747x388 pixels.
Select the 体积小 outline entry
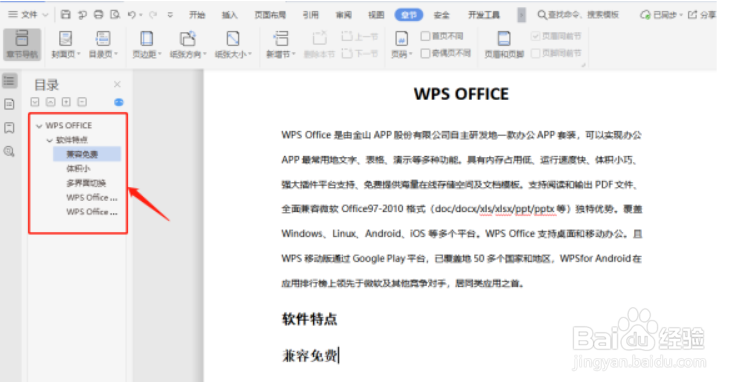pyautogui.click(x=78, y=168)
